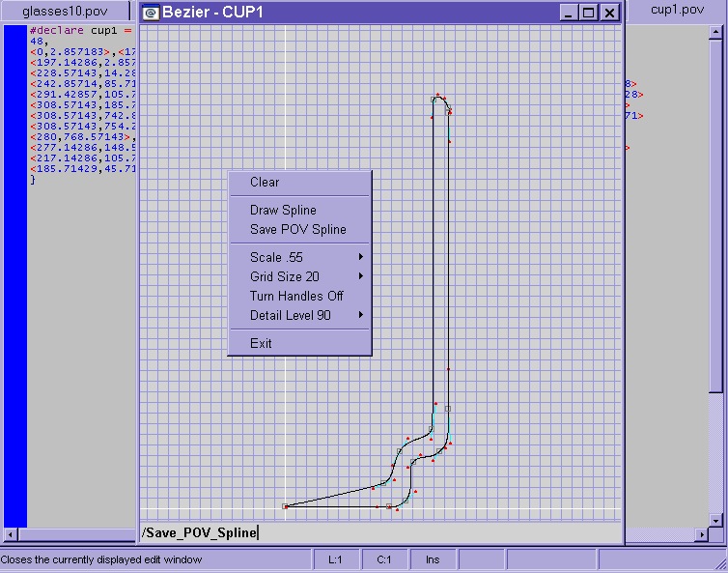This screenshot has height=573, width=728.
Task: Select Draw Spline in the context menu
Action: (x=283, y=210)
